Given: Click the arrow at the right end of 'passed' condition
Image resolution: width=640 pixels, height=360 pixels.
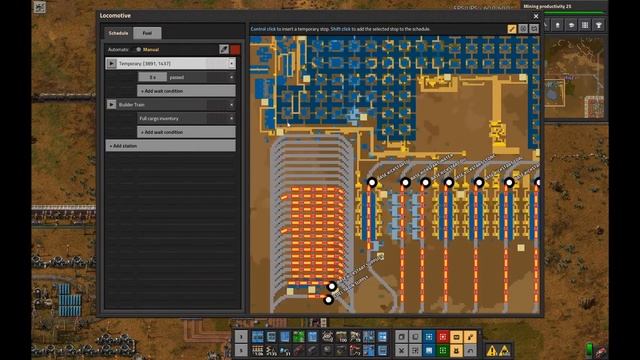Looking at the screenshot, I should tap(231, 77).
